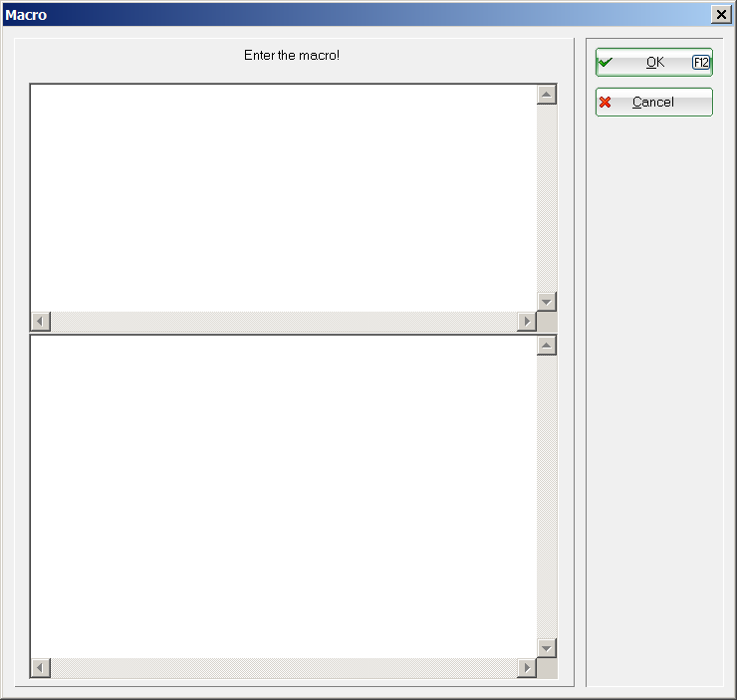Click the down arrow of the lower text area's vertical scrollbar
The image size is (737, 700).
547,648
